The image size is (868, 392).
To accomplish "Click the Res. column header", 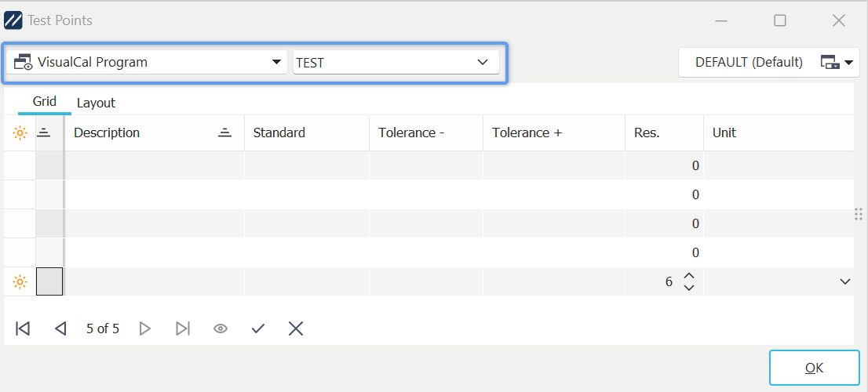I will pos(664,132).
